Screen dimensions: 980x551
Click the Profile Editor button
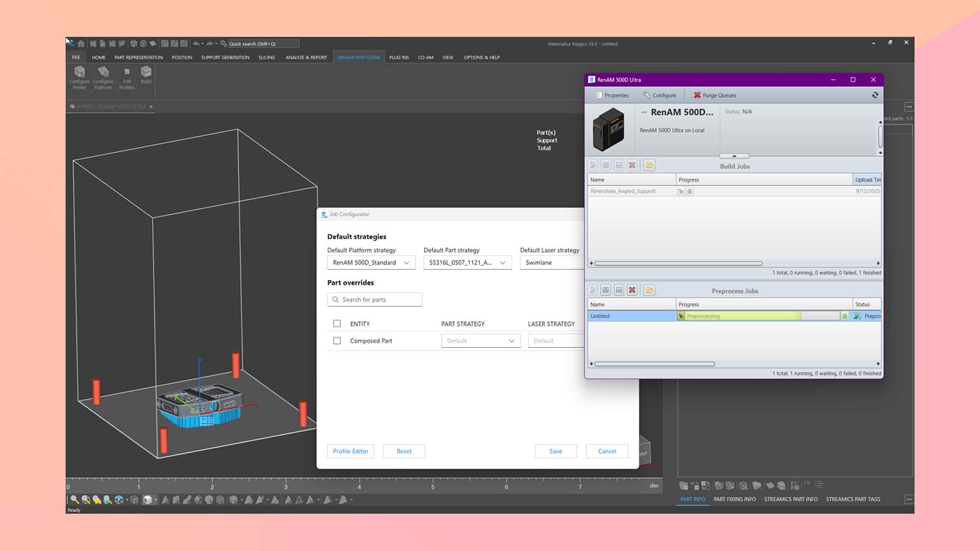[x=350, y=451]
